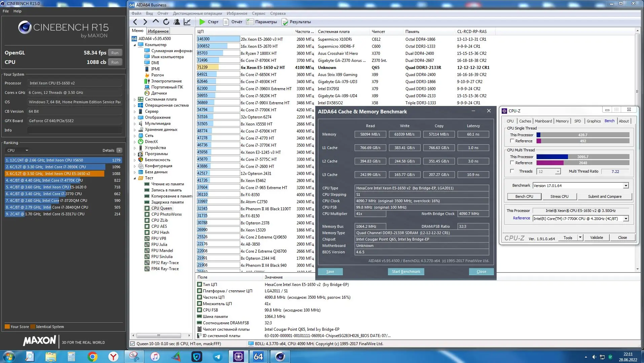
Task: Enable the CPU Single Thread Reference checkbox
Action: (512, 141)
